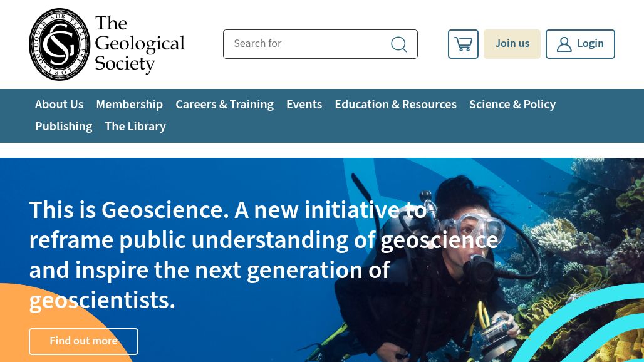
Task: Click the cart button panel
Action: 463,44
